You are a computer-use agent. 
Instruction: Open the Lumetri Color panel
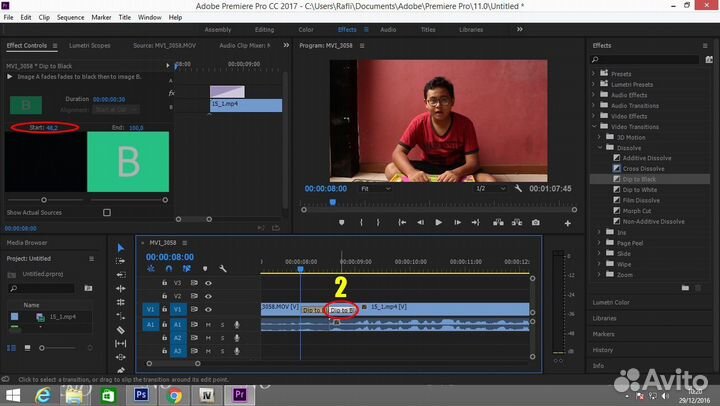[611, 302]
